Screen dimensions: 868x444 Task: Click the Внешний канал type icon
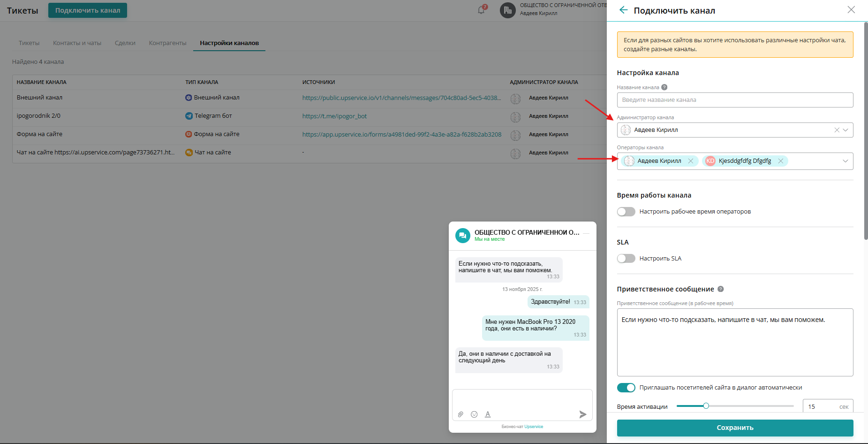point(189,98)
